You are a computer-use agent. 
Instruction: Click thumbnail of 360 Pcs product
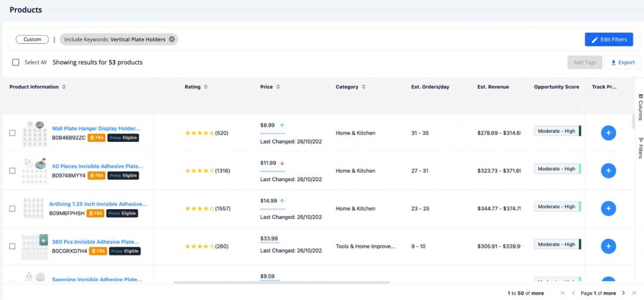tap(35, 247)
